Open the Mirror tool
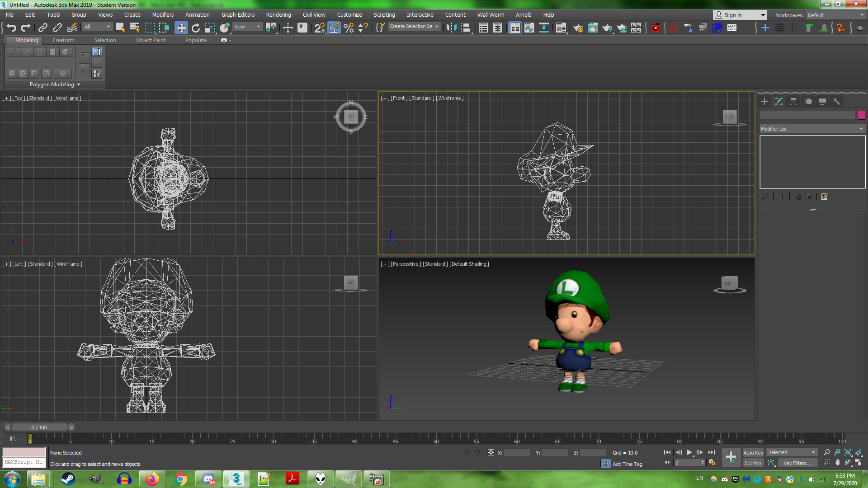The width and height of the screenshot is (868, 488). click(451, 28)
